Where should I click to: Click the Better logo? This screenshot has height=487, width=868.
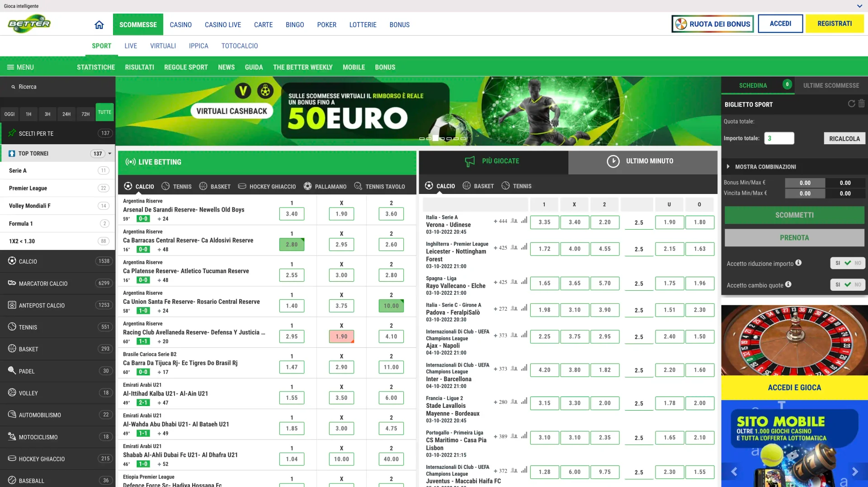pyautogui.click(x=29, y=24)
